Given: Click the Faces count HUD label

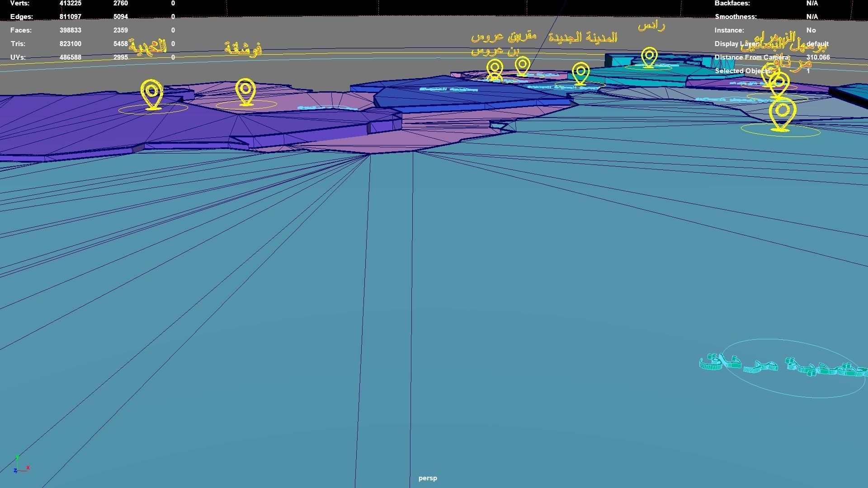Looking at the screenshot, I should (21, 30).
